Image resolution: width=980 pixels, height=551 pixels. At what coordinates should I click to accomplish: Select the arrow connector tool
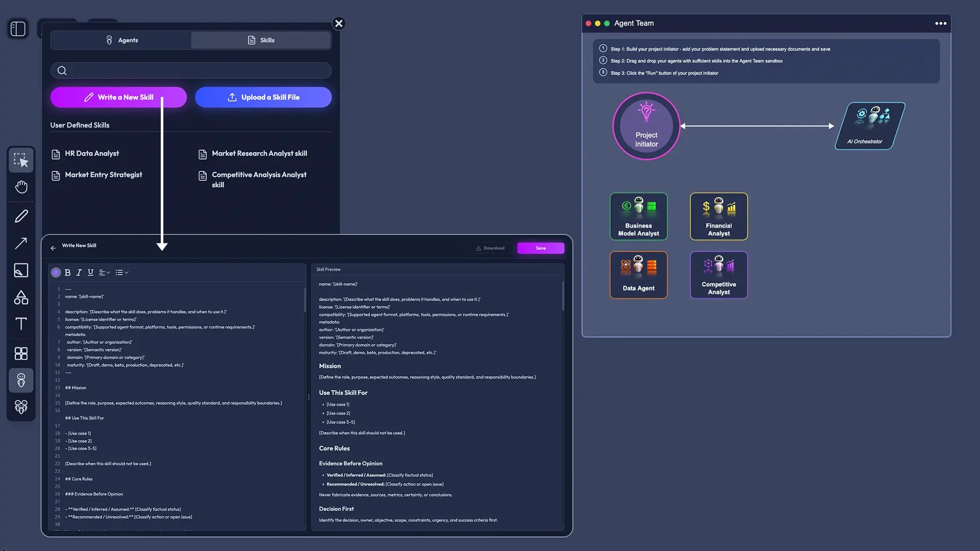tap(21, 243)
